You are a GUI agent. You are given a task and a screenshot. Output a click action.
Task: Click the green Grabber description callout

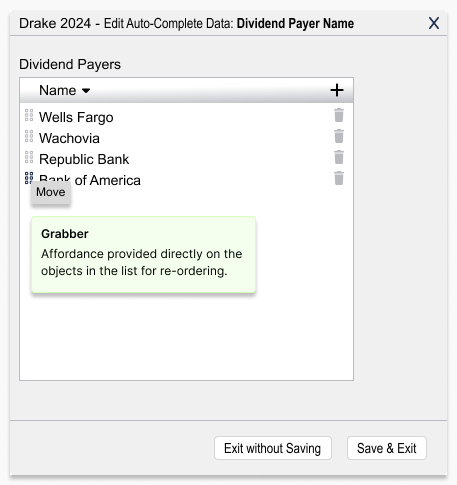[143, 255]
